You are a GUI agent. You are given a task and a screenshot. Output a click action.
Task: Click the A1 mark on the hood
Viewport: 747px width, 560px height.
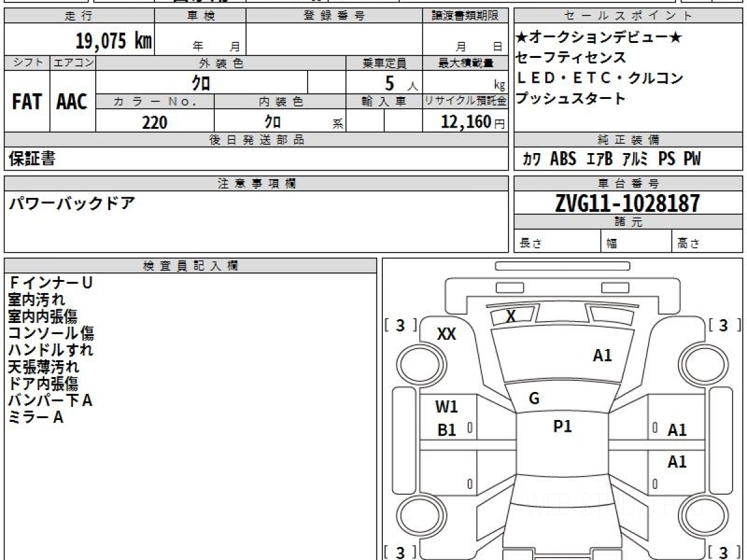coord(603,356)
